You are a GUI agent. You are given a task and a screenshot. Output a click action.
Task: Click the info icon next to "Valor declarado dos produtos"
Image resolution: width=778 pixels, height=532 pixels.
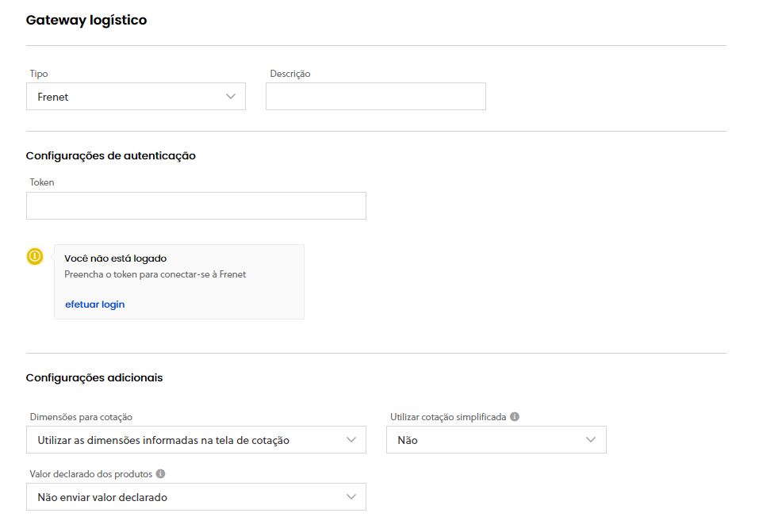(x=159, y=473)
